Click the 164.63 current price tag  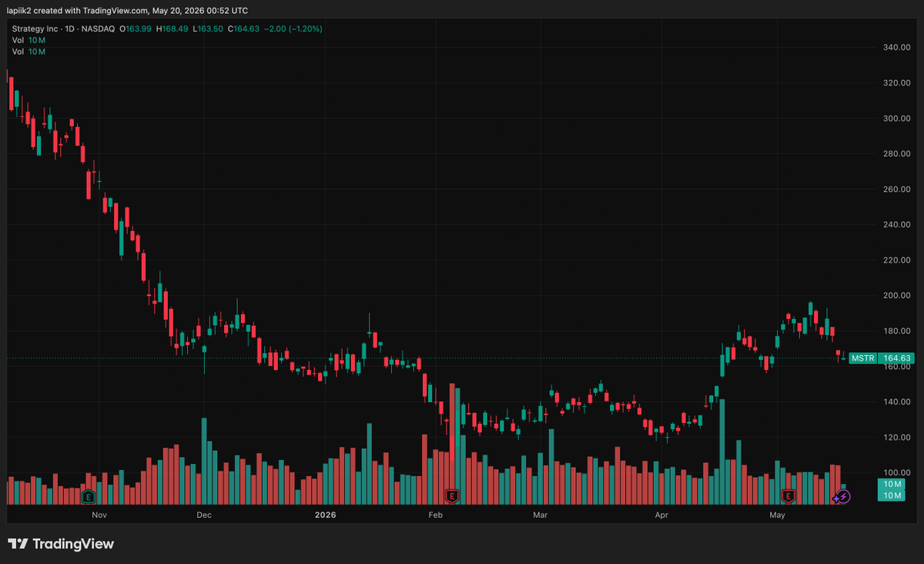coord(896,358)
